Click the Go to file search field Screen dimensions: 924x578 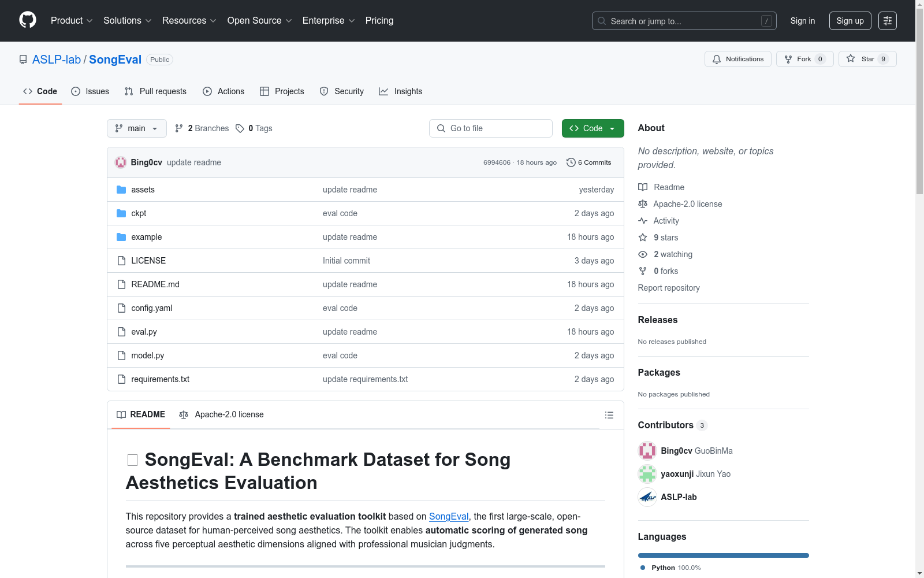point(491,128)
